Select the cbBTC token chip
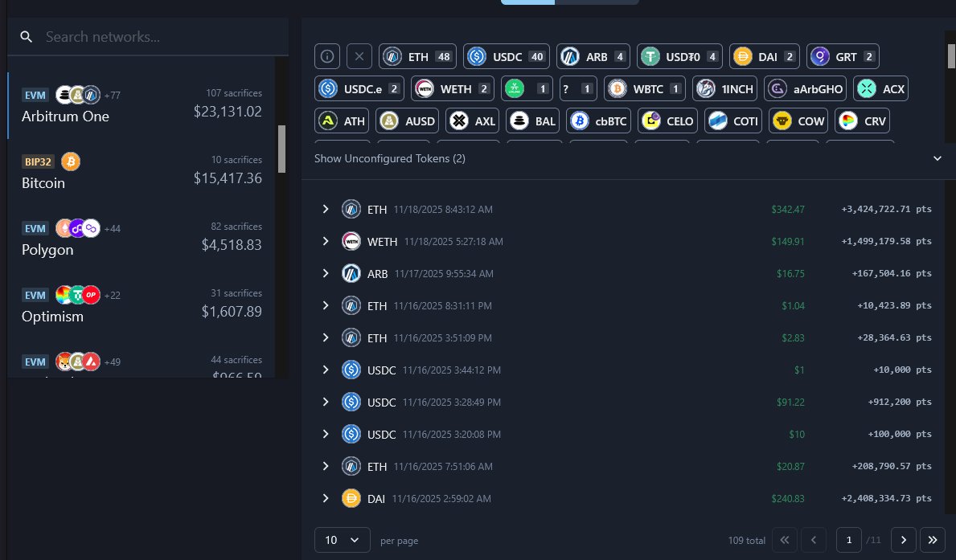956x560 pixels. (598, 121)
